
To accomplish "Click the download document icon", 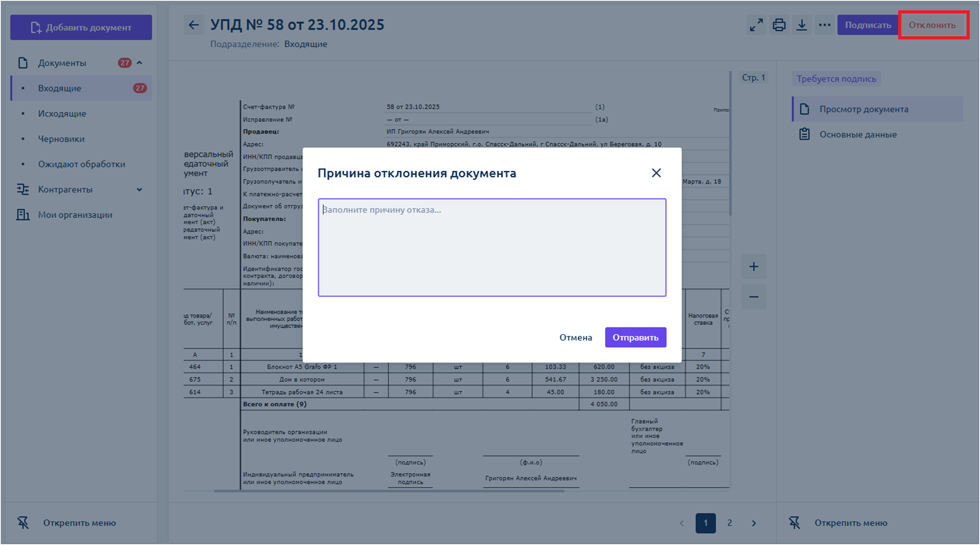I will (801, 25).
